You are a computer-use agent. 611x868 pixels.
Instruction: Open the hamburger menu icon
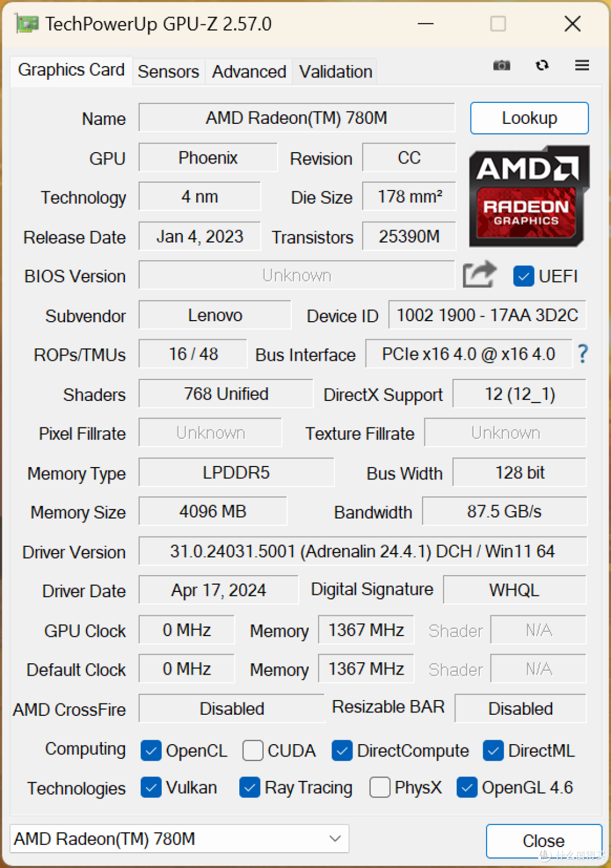[582, 66]
